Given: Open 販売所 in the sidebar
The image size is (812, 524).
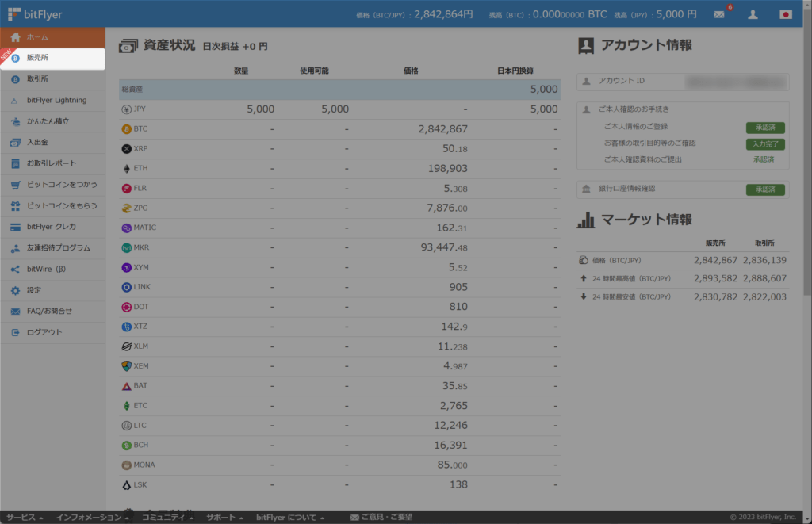Looking at the screenshot, I should [x=53, y=58].
